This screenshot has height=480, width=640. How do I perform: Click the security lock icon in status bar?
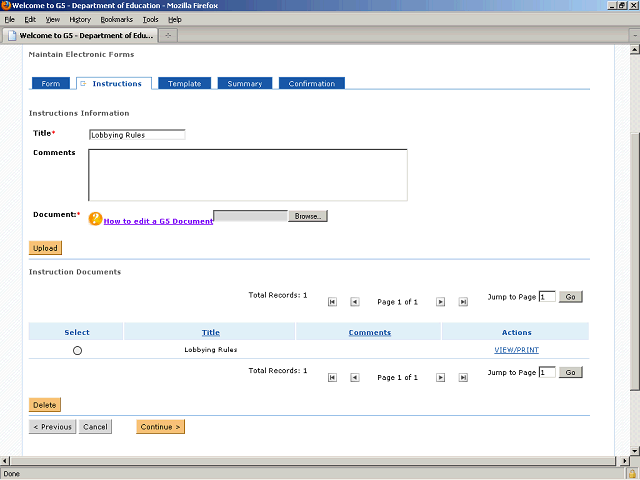coord(632,474)
